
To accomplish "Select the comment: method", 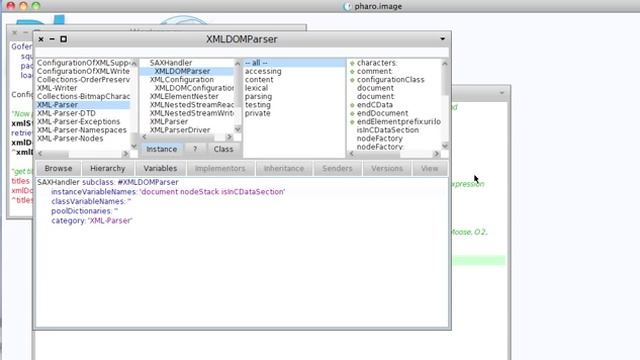I will tap(374, 71).
